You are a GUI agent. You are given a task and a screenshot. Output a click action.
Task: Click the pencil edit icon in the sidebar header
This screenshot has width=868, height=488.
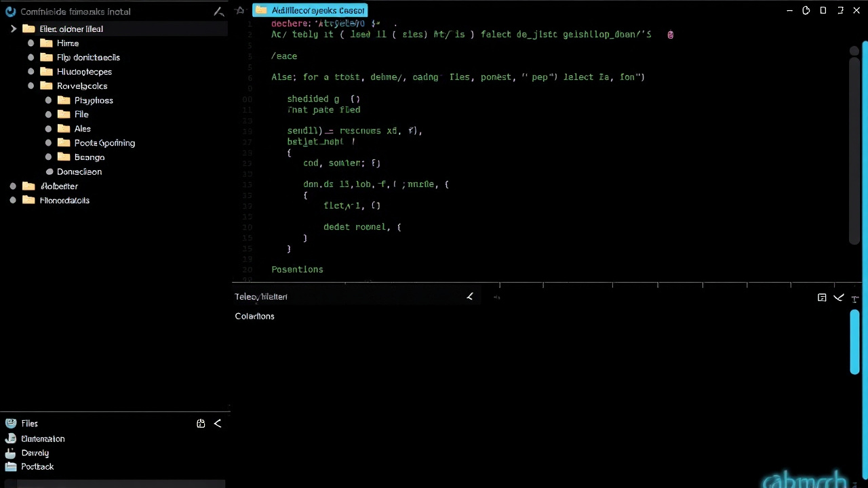218,12
